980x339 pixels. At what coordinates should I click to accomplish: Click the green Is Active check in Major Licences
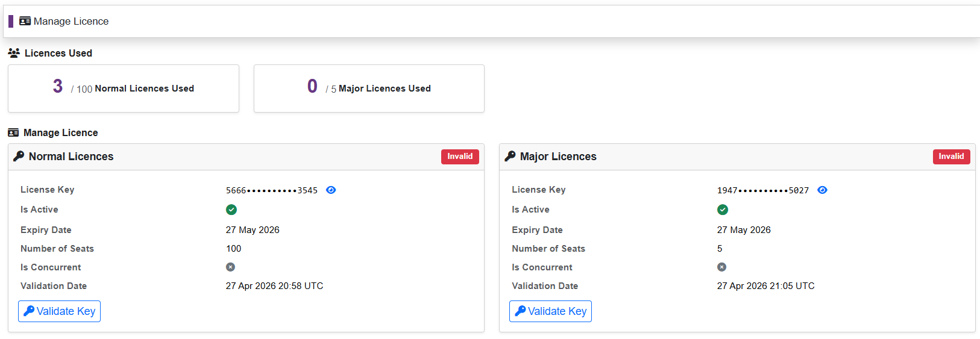coord(723,210)
